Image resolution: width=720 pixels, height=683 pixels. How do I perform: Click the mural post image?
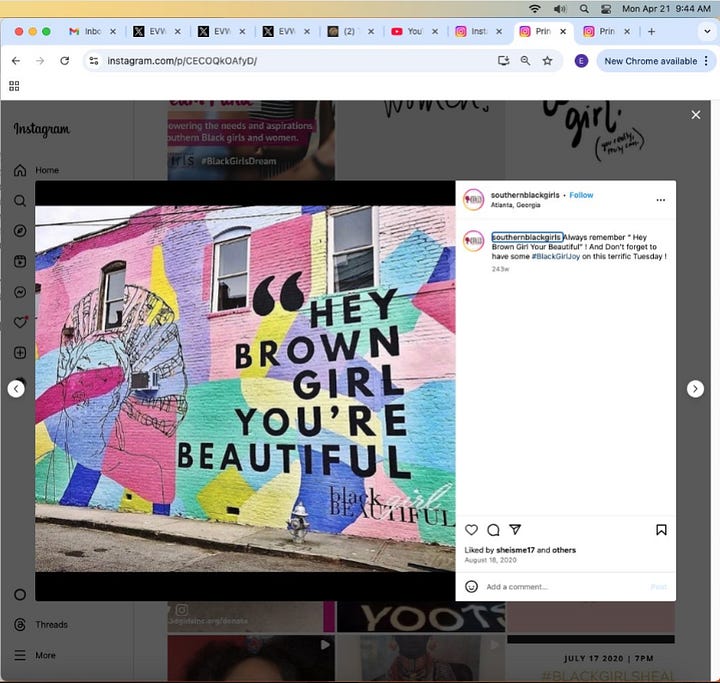pos(245,389)
